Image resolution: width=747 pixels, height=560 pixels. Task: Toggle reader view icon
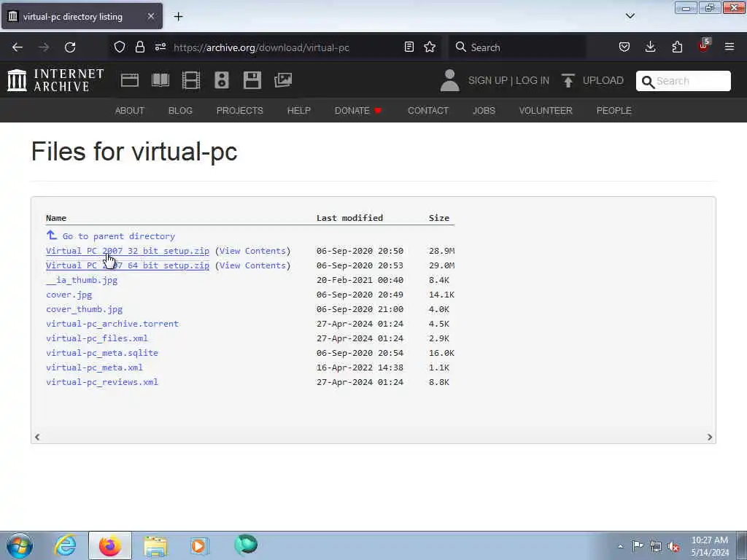pos(409,47)
